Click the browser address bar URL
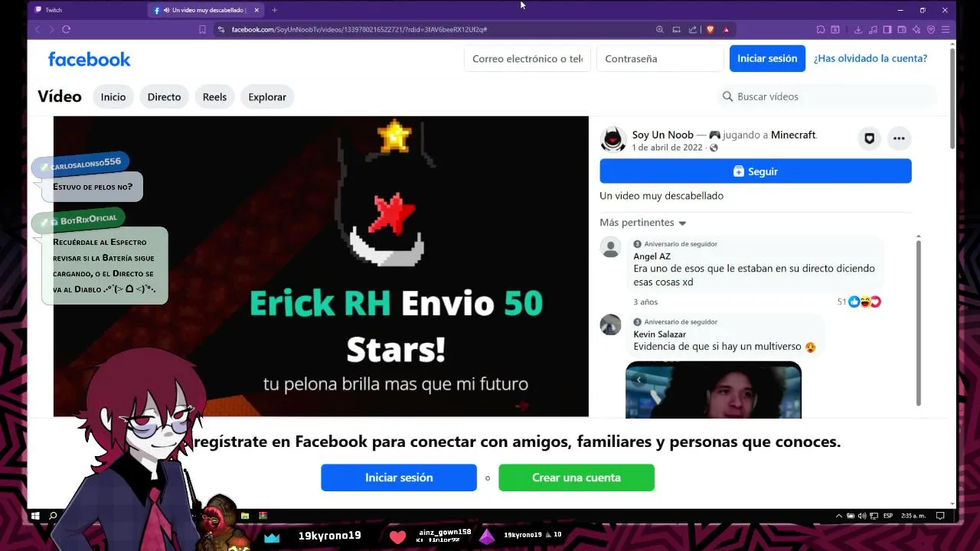This screenshot has height=551, width=980. click(x=359, y=29)
